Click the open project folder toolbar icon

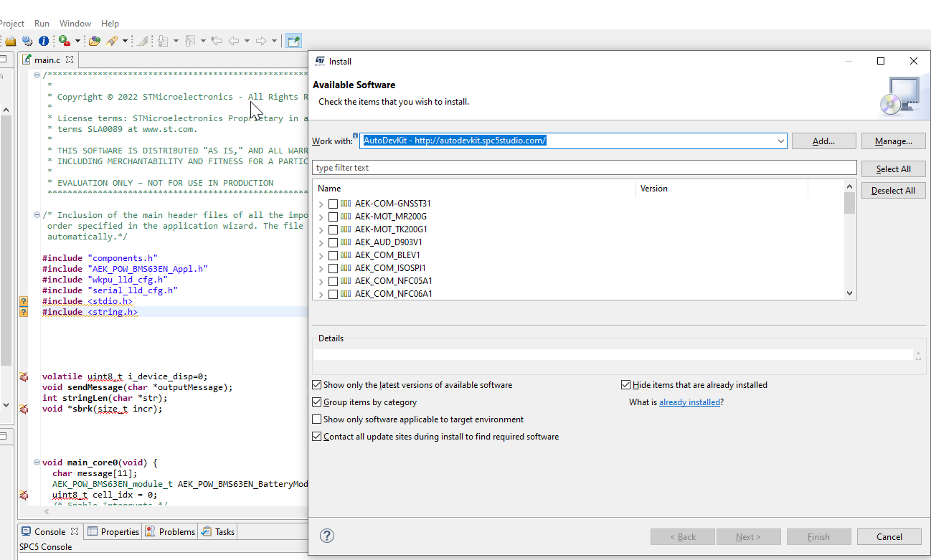click(11, 41)
